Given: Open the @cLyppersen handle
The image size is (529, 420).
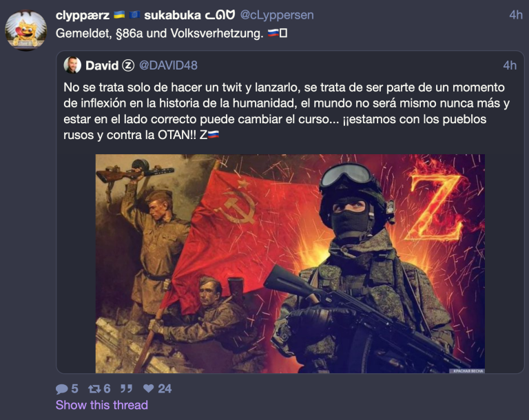Looking at the screenshot, I should [x=277, y=15].
